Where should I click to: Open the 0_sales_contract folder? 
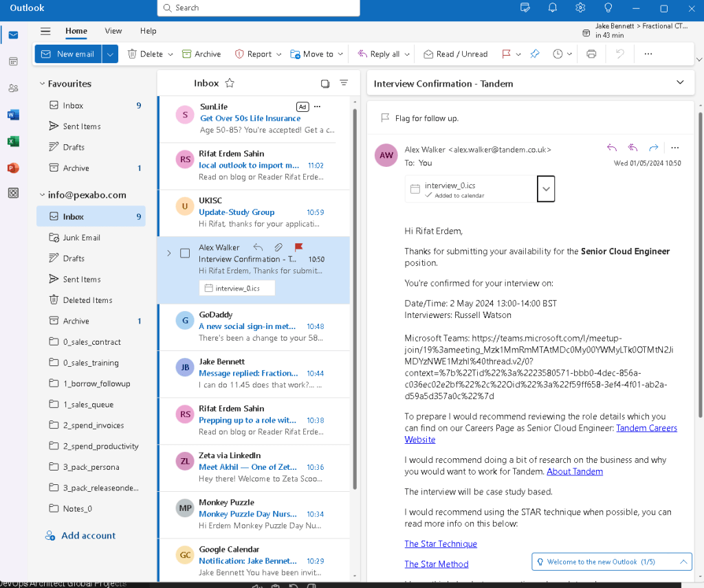(91, 342)
